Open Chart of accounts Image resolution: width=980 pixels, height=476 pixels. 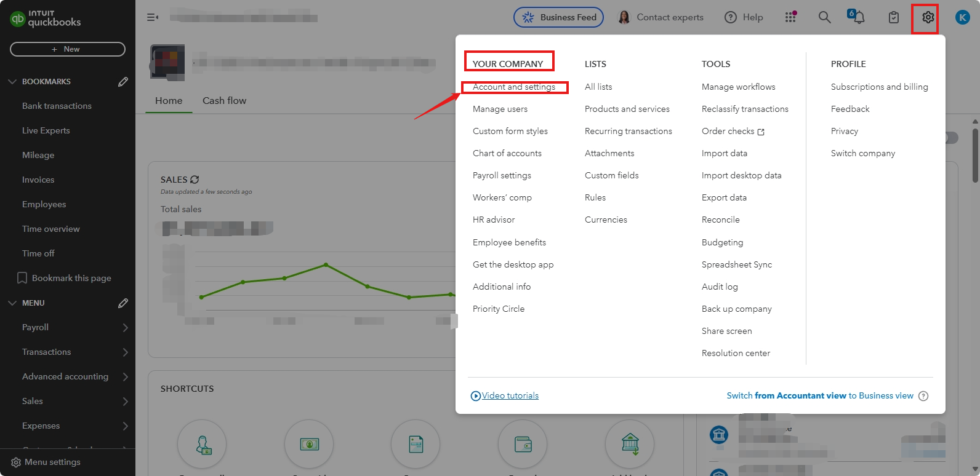pos(507,154)
